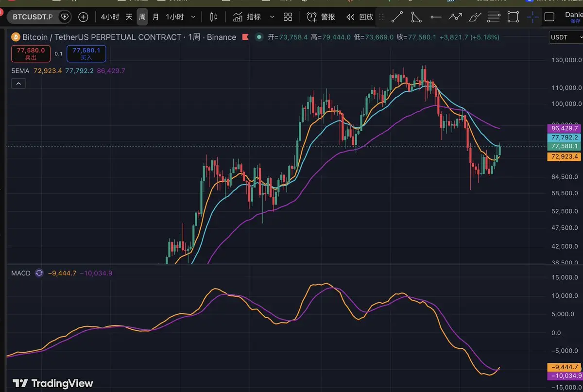Click the red flag icon beside Binance
The image size is (583, 392).
(245, 37)
